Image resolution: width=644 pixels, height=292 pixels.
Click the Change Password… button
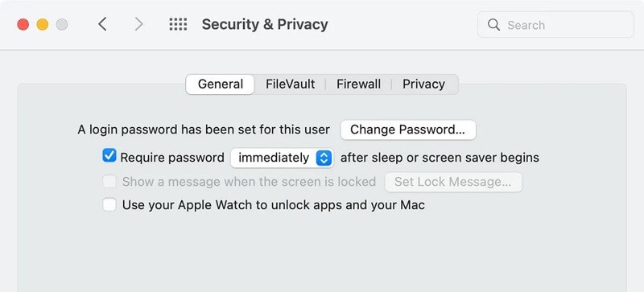(408, 130)
